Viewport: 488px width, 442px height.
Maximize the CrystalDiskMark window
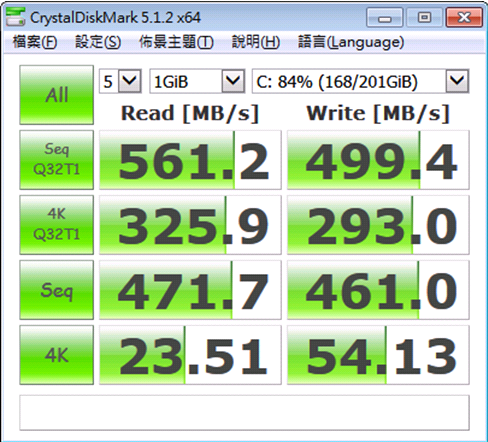coord(424,17)
